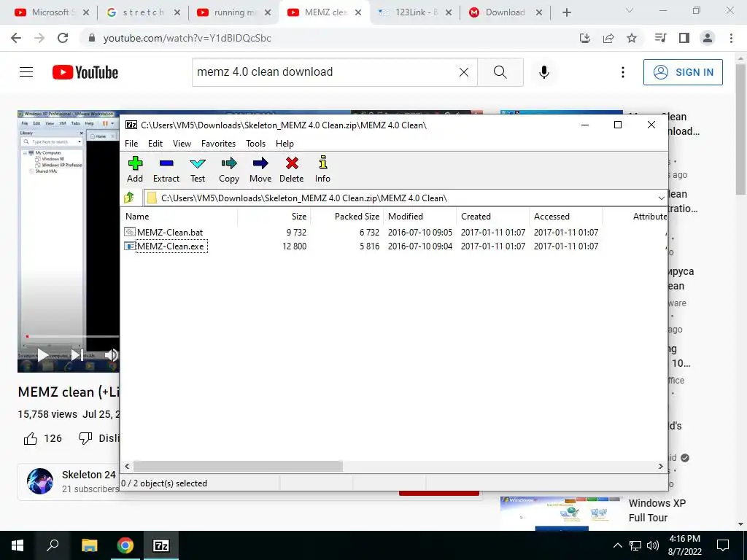
Task: Expand the 7-Zip address path dropdown
Action: pos(661,198)
